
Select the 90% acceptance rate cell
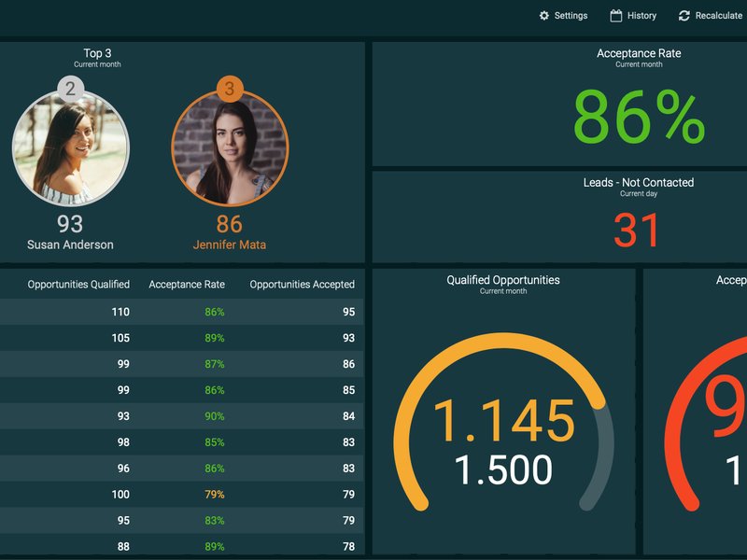click(215, 416)
